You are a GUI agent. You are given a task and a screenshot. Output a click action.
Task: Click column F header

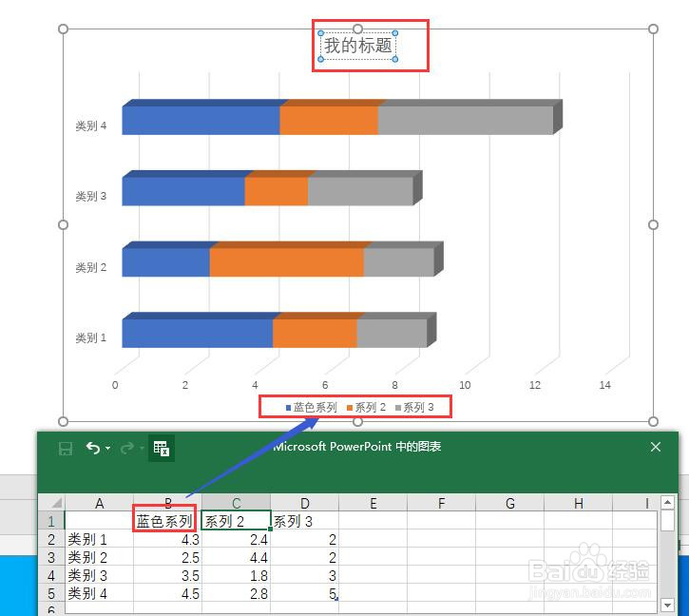[x=442, y=503]
